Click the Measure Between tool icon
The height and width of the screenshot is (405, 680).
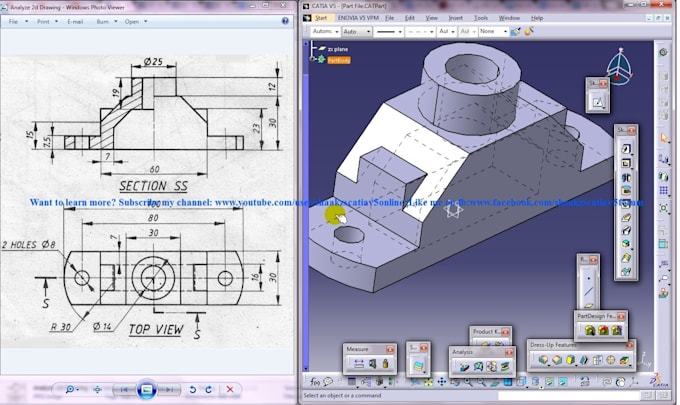(359, 365)
